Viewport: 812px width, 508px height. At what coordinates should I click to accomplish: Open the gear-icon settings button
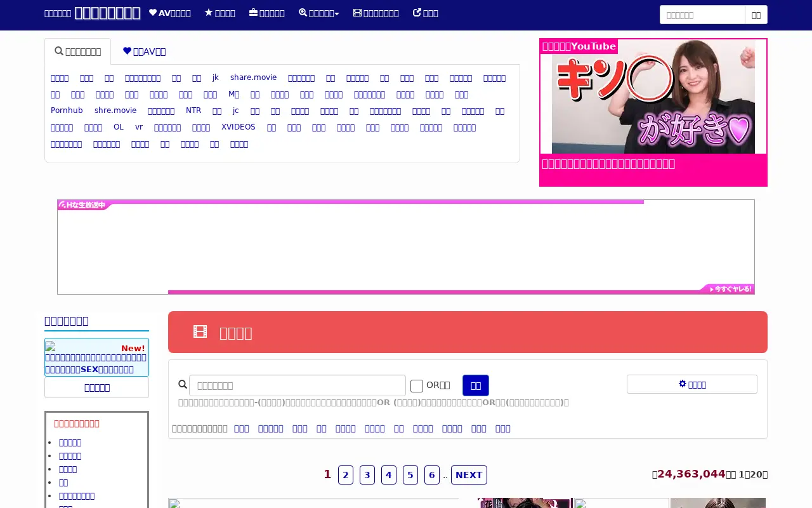point(692,384)
